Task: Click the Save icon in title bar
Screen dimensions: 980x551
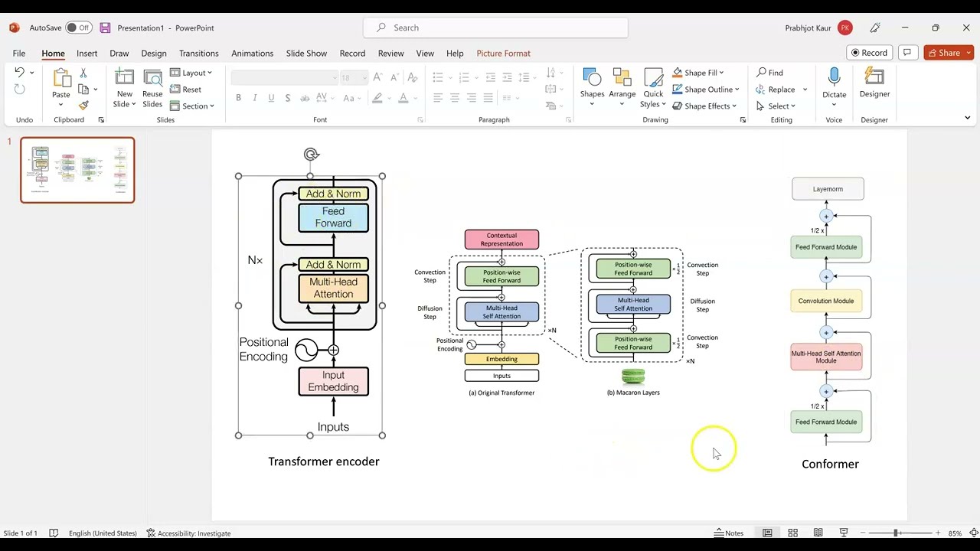Action: (x=105, y=28)
